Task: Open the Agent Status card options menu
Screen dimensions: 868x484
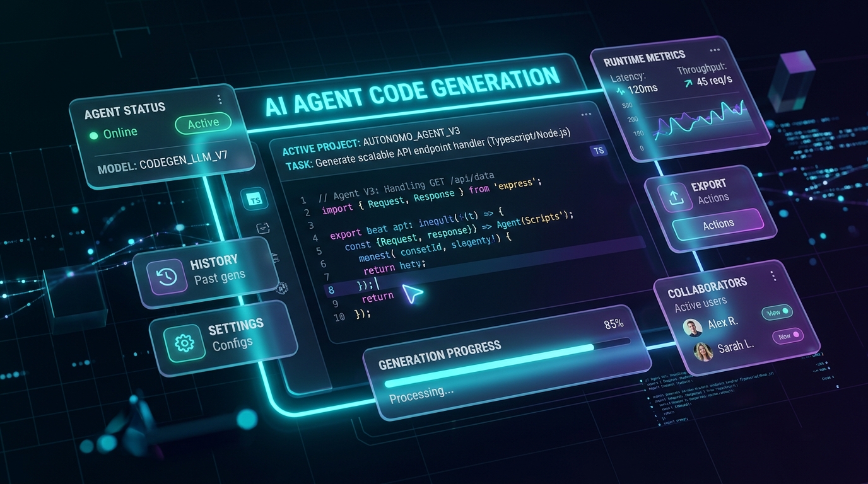Action: (x=219, y=100)
